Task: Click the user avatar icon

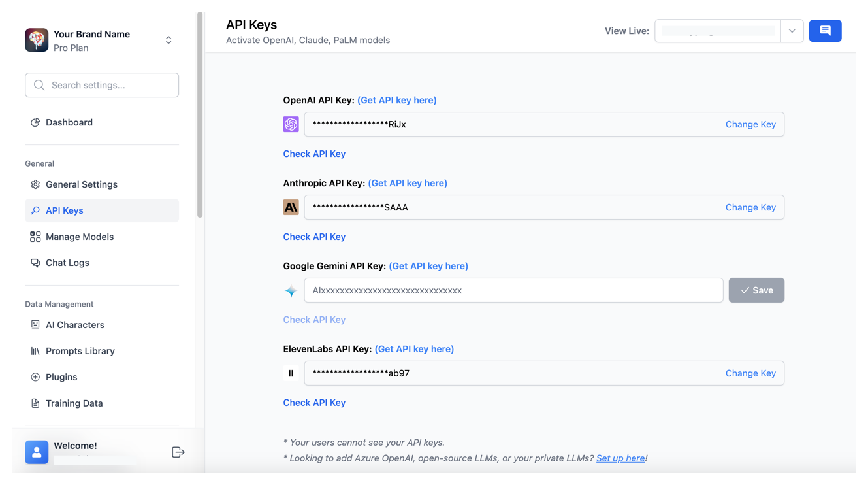Action: (37, 452)
